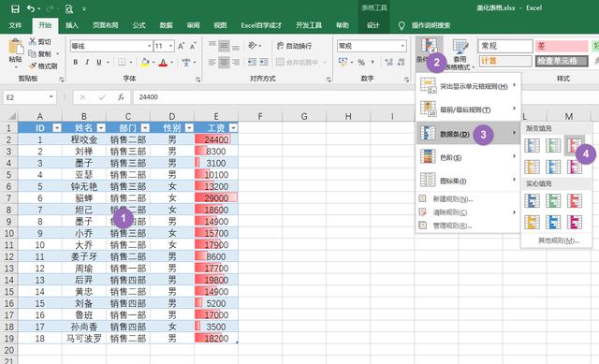This screenshot has width=599, height=364.
Task: Click the decrease decimal icon
Action: click(401, 62)
